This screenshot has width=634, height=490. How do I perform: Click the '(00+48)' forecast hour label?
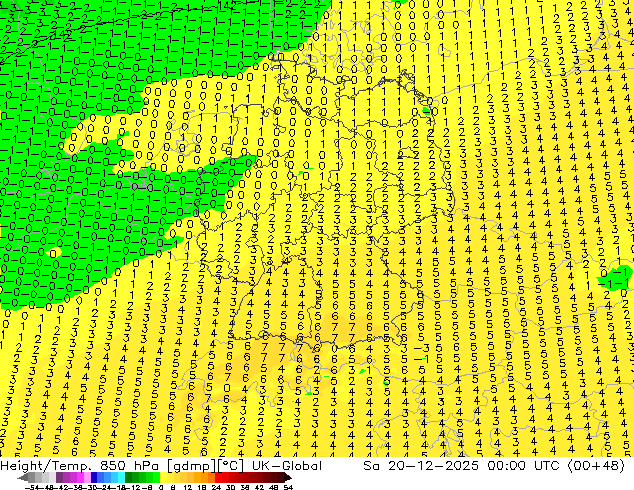point(596,466)
